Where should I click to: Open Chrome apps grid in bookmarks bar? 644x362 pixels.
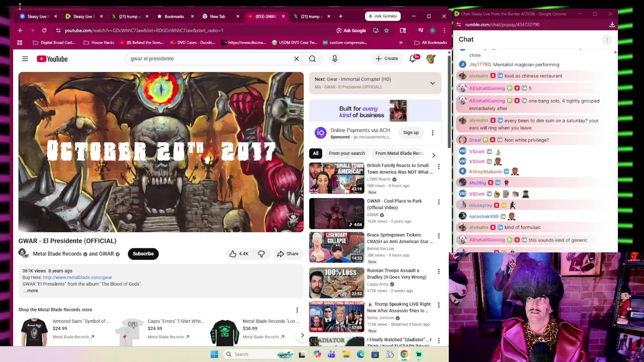point(20,43)
